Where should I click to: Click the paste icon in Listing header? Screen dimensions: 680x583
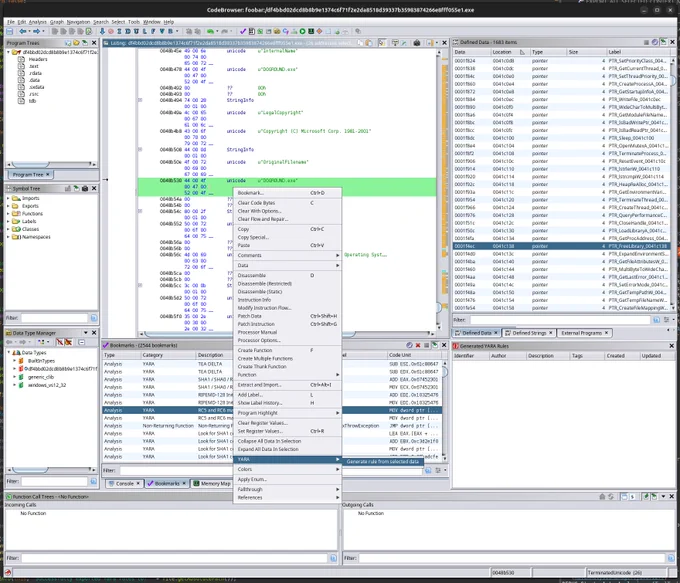pyautogui.click(x=368, y=43)
